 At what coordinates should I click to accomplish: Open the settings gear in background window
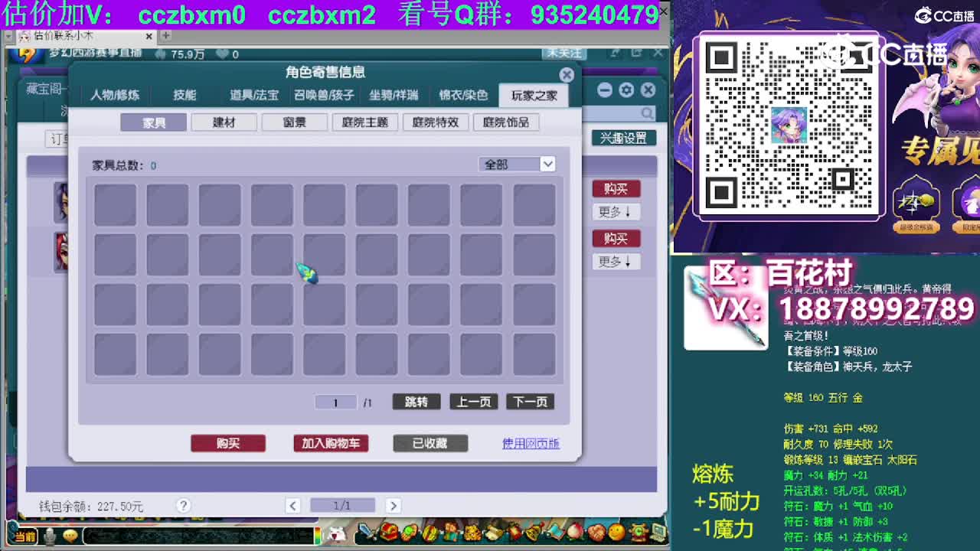[x=626, y=90]
